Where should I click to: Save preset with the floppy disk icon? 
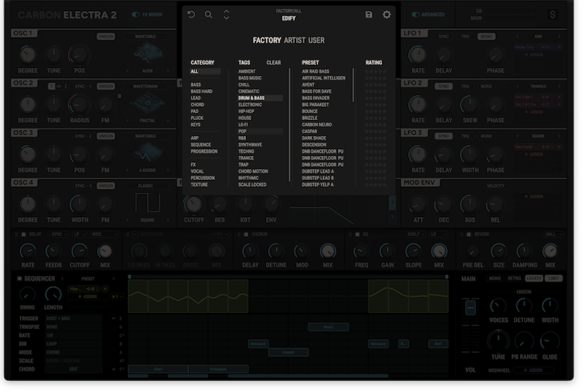[369, 14]
